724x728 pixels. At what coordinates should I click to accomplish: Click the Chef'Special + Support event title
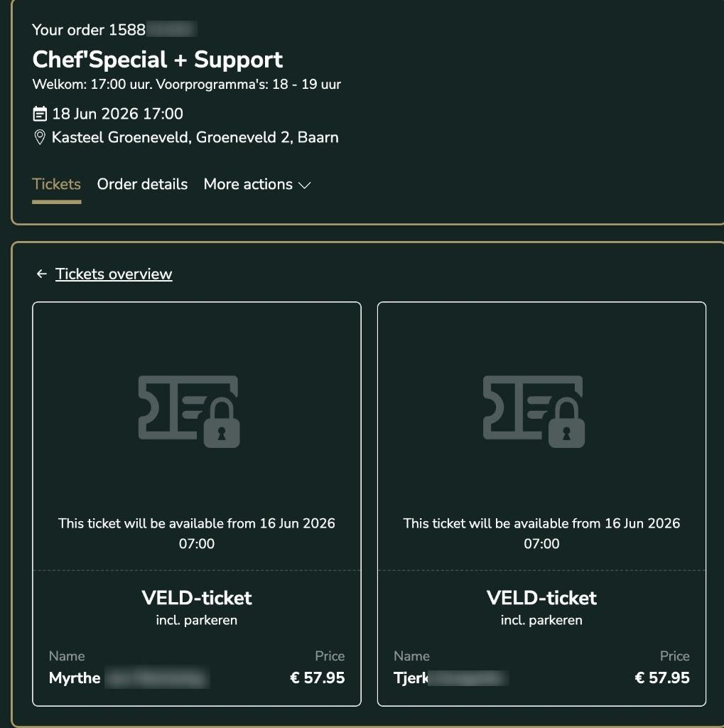tap(157, 59)
